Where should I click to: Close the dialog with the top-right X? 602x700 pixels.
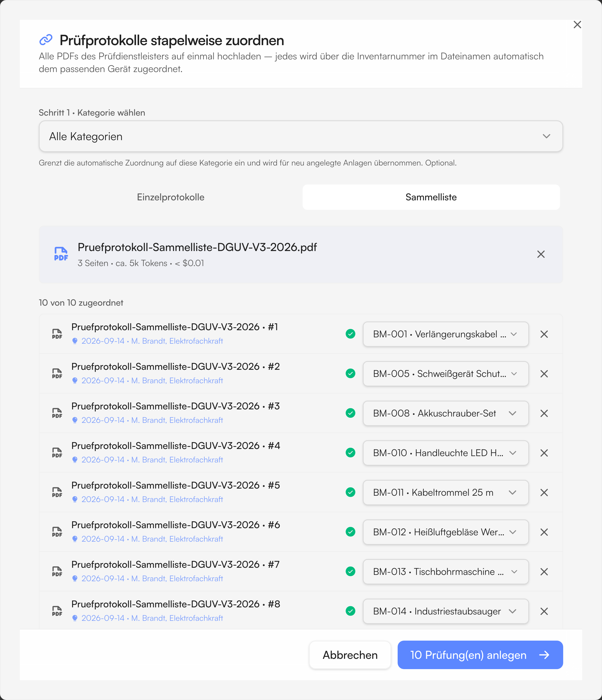click(x=577, y=25)
